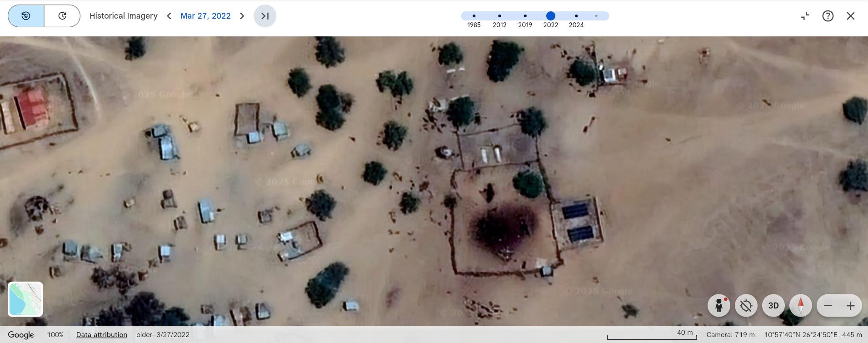
Task: Open the Mar 27, 2022 date picker
Action: point(205,16)
